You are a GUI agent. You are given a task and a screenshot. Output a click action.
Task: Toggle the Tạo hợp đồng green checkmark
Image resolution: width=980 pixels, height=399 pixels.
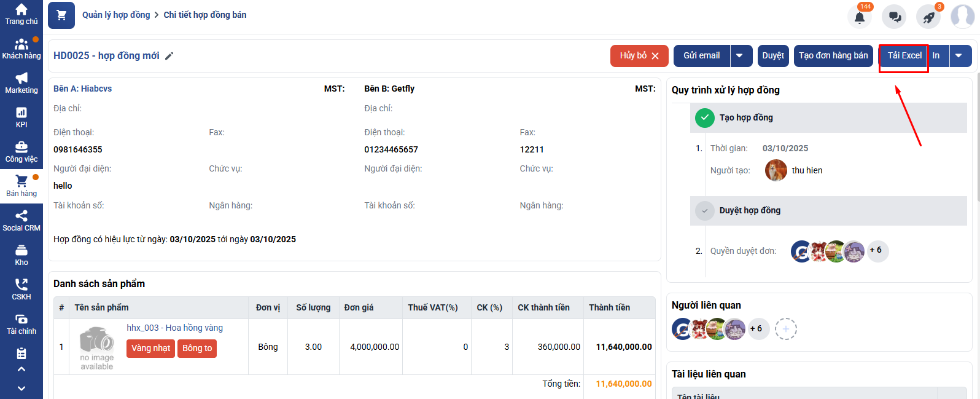(704, 117)
